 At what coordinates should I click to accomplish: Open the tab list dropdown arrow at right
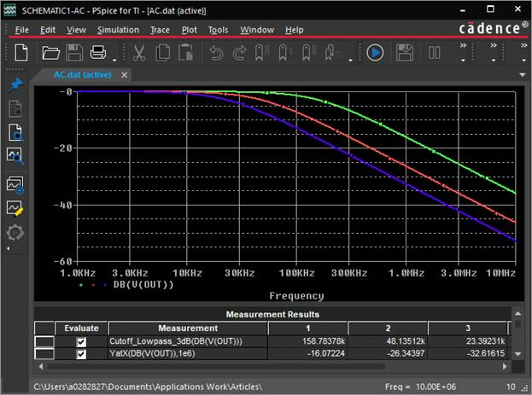tap(523, 75)
